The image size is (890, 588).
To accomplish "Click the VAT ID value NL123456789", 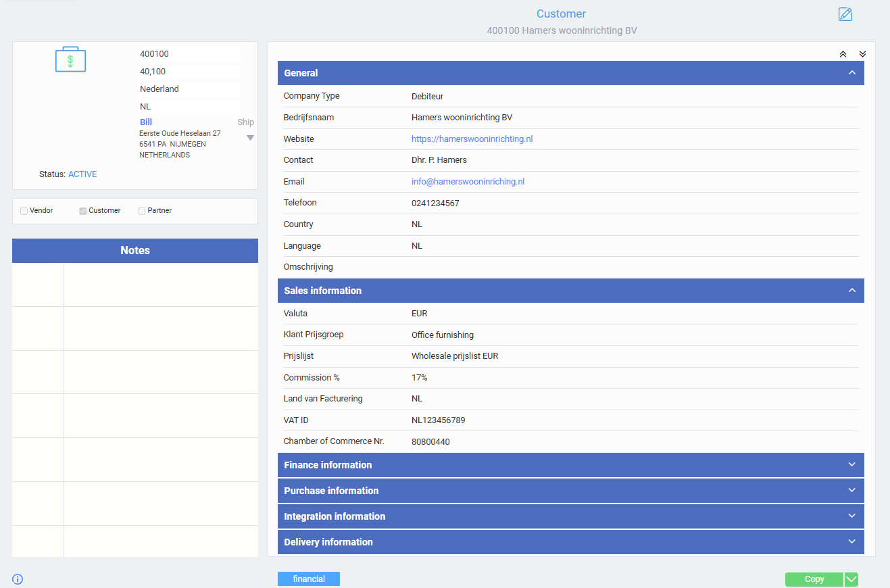I will (439, 420).
